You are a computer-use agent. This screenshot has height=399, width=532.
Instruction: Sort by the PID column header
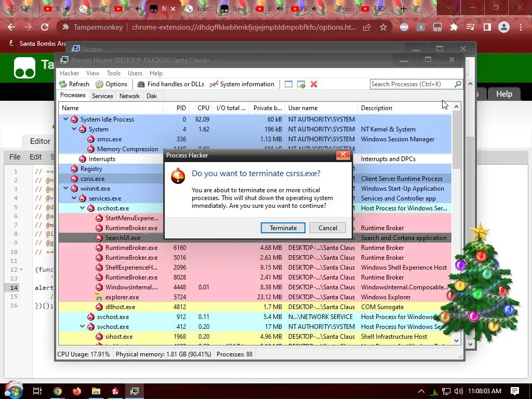point(176,108)
